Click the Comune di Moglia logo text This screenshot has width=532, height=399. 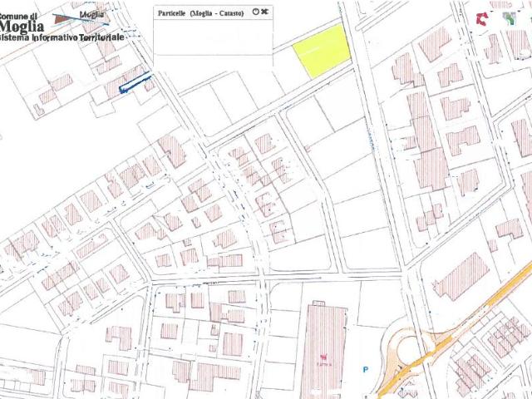20,23
